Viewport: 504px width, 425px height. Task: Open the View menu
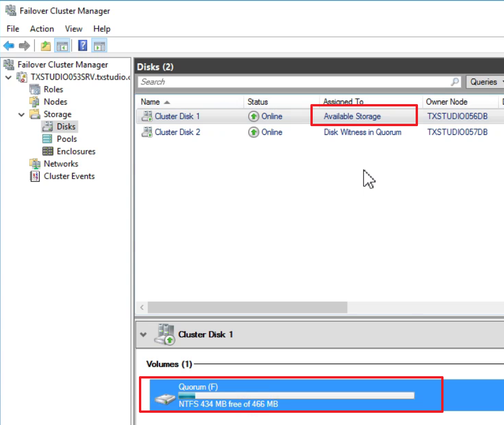pyautogui.click(x=74, y=29)
